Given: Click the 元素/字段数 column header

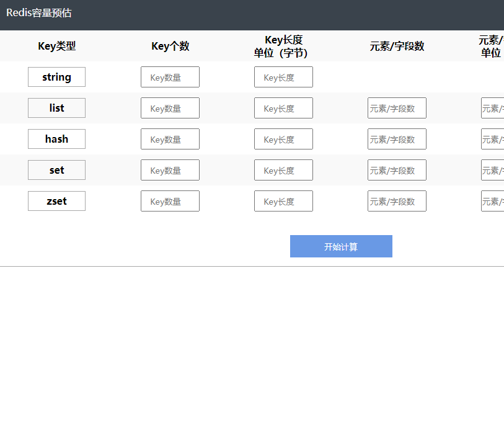Looking at the screenshot, I should (397, 47).
